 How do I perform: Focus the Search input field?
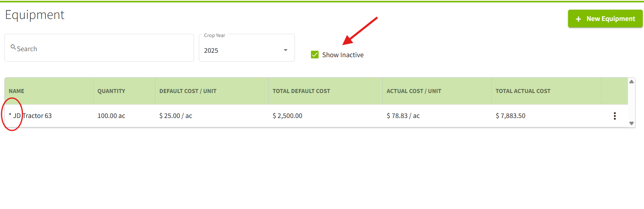point(99,48)
